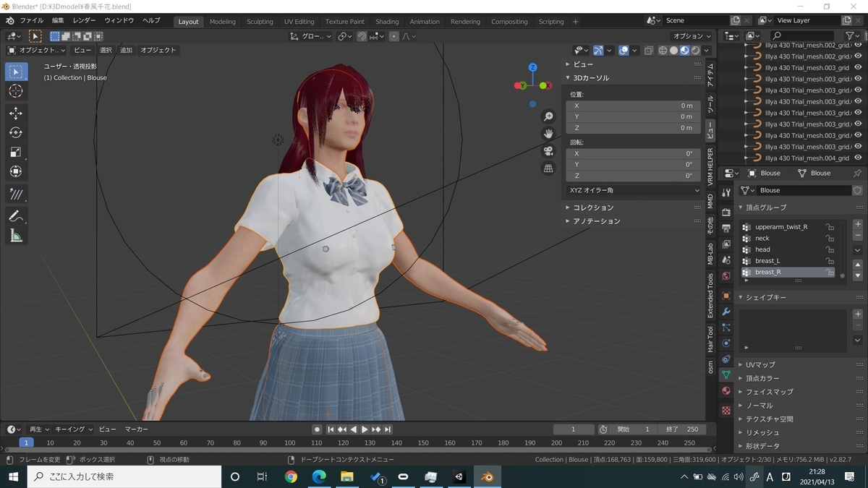
Task: Remove vertex group with minus button
Action: (x=858, y=236)
